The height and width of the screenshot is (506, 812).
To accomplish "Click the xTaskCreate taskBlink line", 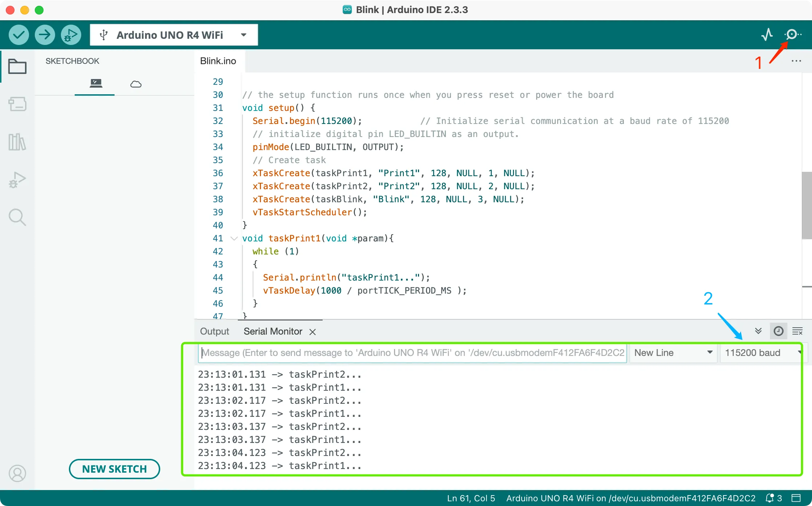I will (388, 199).
